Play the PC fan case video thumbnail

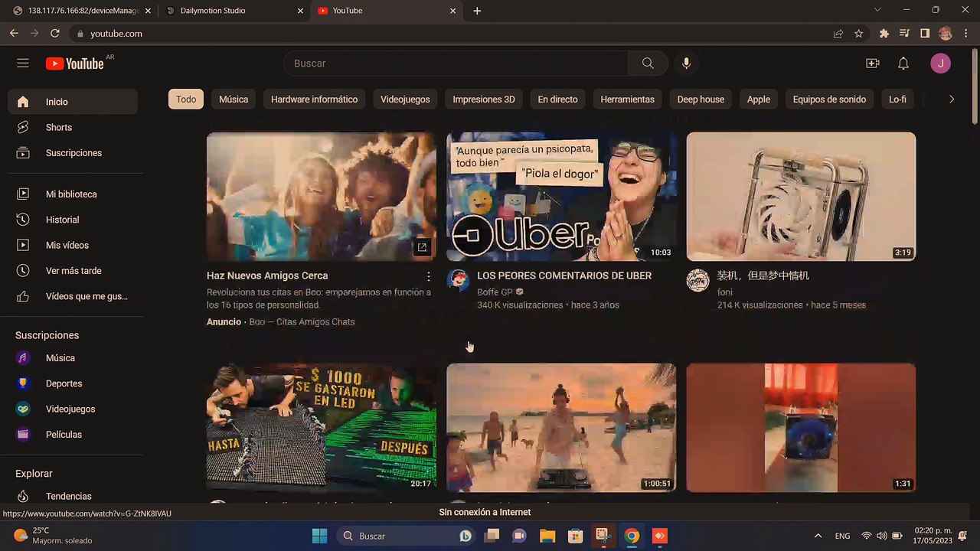coord(801,197)
